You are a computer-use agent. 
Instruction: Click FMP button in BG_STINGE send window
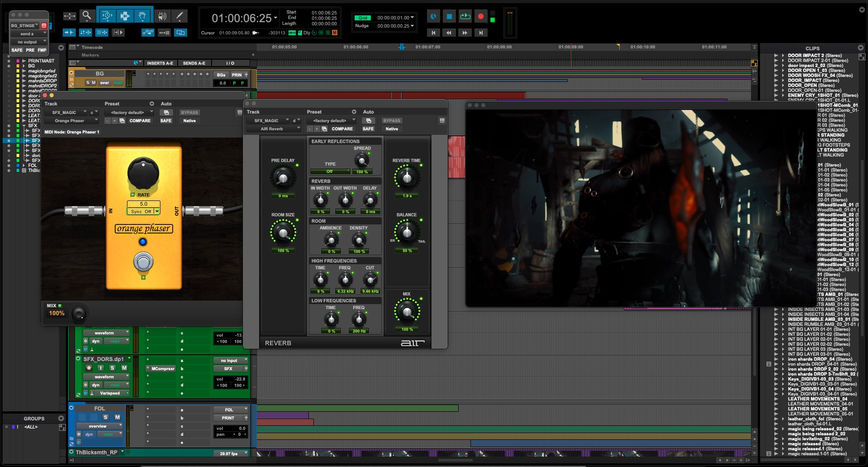point(42,50)
